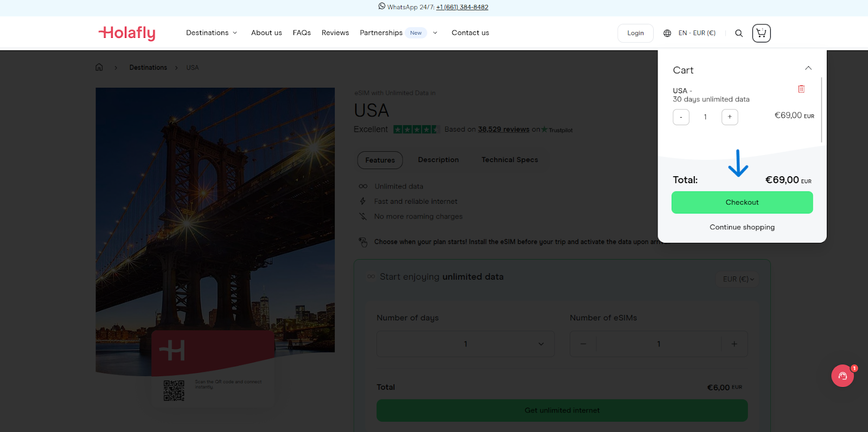Click the €6,00 total price
This screenshot has height=432, width=868.
point(724,388)
